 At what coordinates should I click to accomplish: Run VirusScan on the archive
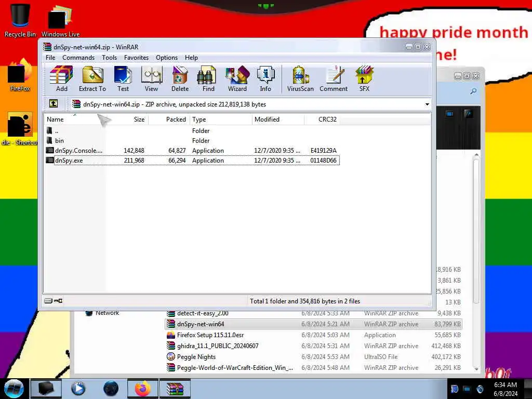[300, 79]
